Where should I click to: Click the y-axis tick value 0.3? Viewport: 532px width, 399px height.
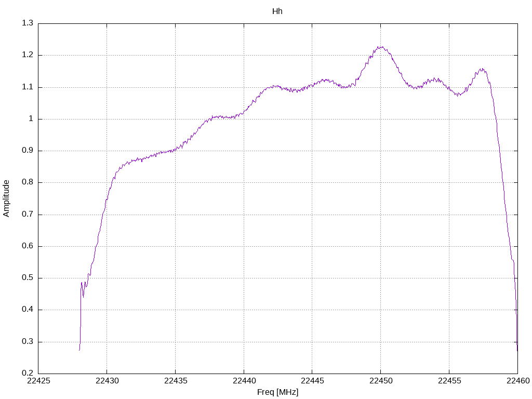coord(28,342)
